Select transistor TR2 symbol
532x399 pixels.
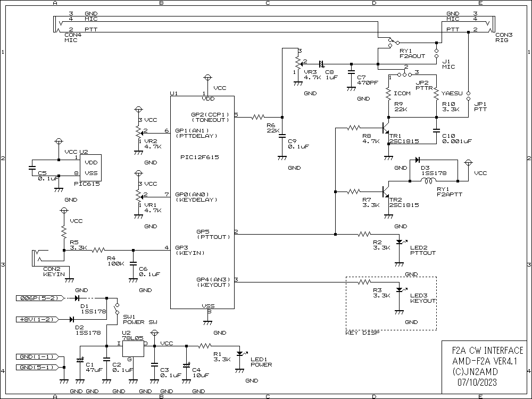click(x=385, y=192)
